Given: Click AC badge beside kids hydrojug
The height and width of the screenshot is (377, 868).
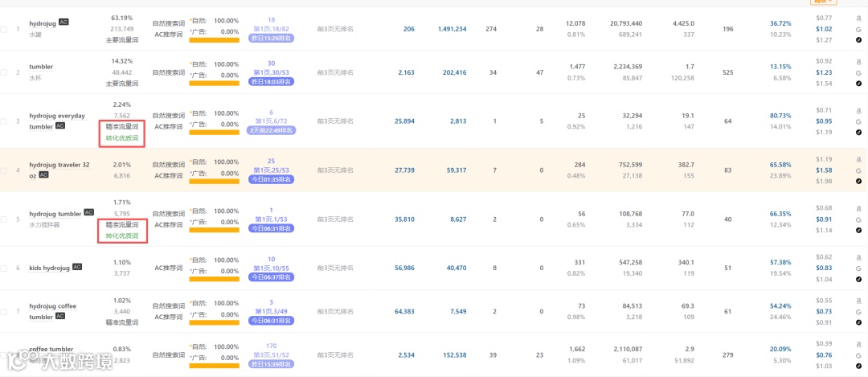Looking at the screenshot, I should click(x=77, y=267).
